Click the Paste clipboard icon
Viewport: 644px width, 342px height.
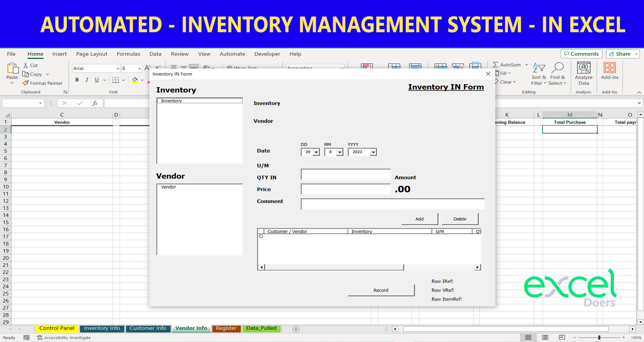[x=12, y=69]
